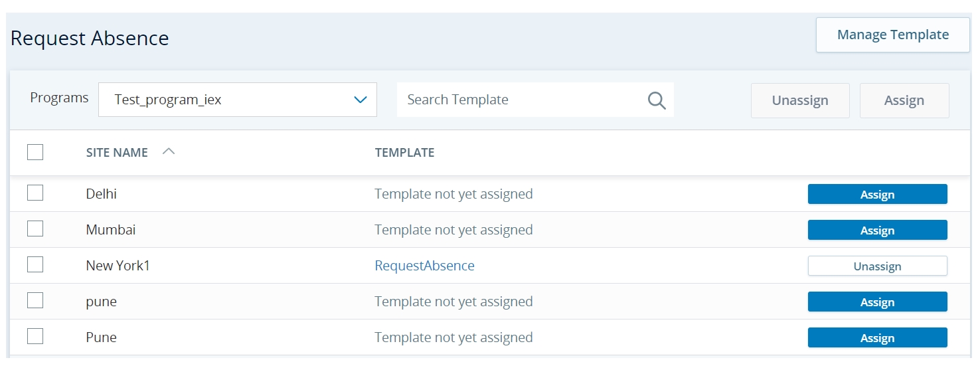This screenshot has width=980, height=366.
Task: Click the Manage Template button
Action: 892,35
